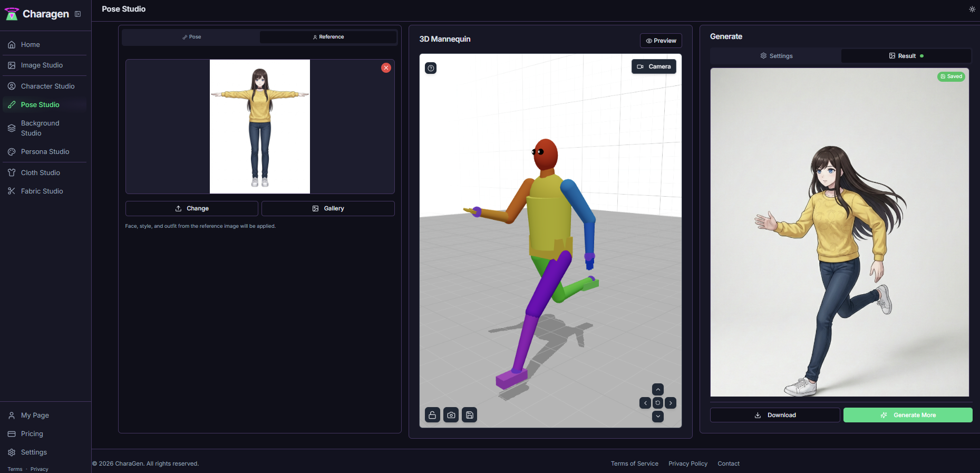Image resolution: width=980 pixels, height=473 pixels.
Task: Take a snapshot with the camera icon
Action: pyautogui.click(x=451, y=415)
